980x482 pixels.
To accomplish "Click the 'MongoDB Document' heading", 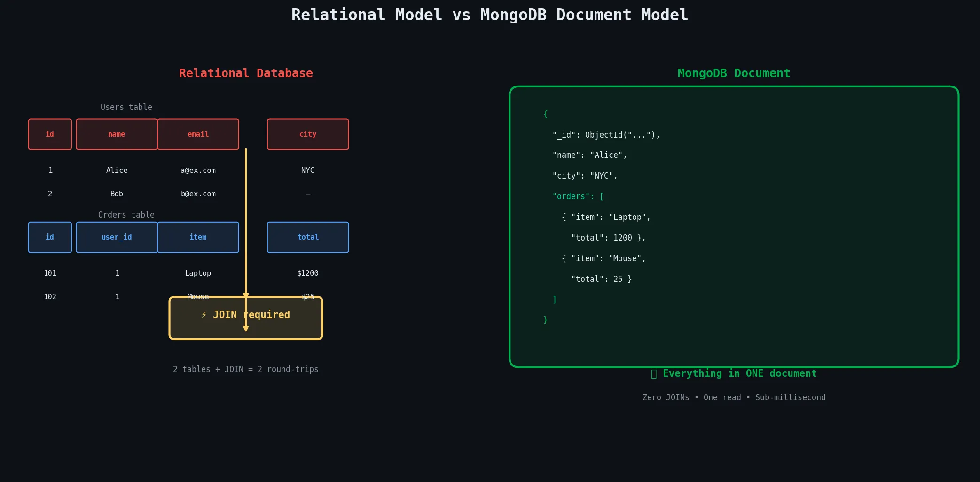I will (x=734, y=73).
